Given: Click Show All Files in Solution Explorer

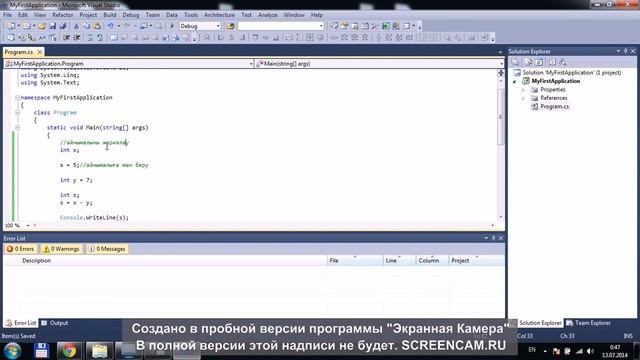Looking at the screenshot, I should 529,62.
